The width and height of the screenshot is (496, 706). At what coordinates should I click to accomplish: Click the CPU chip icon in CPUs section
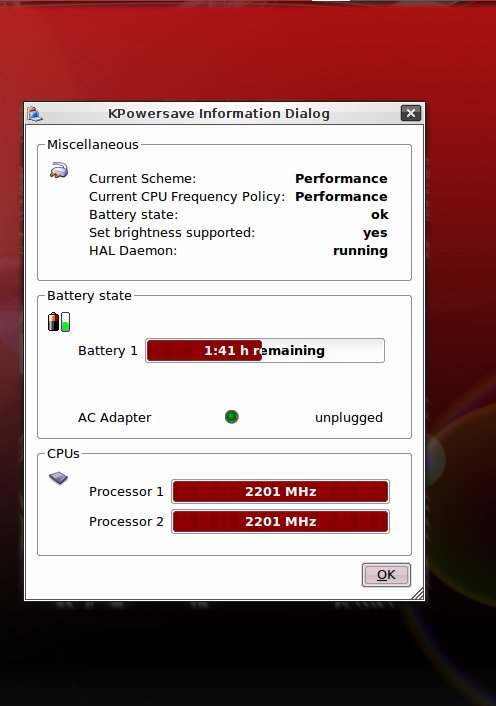pyautogui.click(x=59, y=478)
